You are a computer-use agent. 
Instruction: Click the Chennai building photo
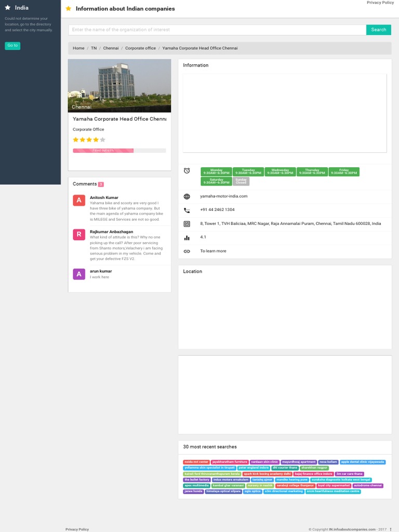coord(119,86)
